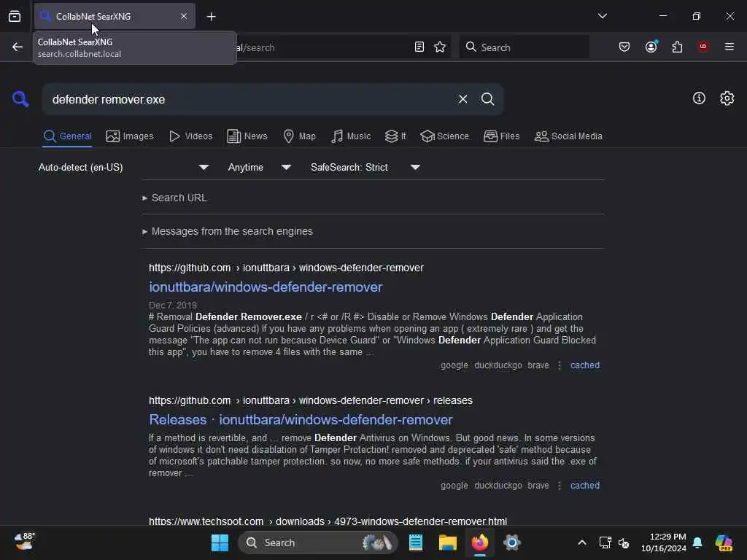Click into the defender remover.exe query field

[x=248, y=99]
